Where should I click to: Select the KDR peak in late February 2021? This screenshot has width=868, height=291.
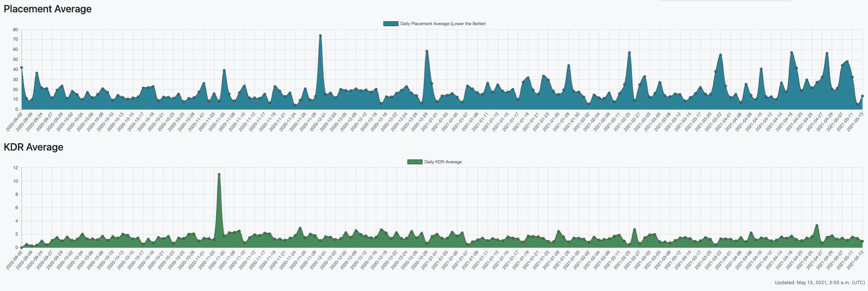click(634, 230)
